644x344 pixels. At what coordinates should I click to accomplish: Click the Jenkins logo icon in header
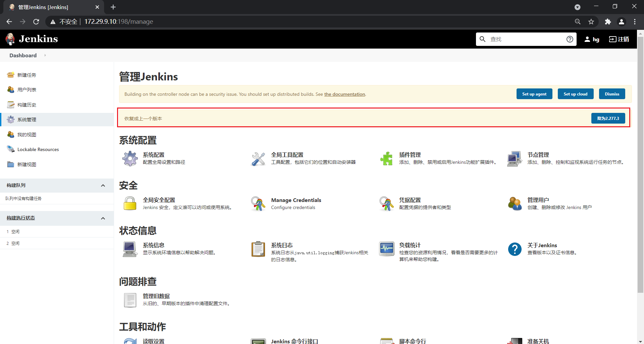tap(10, 39)
